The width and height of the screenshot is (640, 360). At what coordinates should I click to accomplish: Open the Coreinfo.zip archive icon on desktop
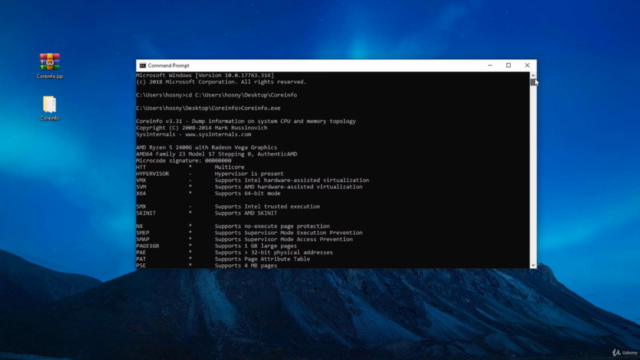point(50,62)
